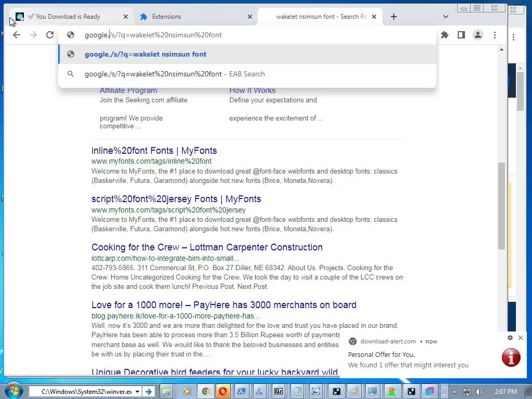Click the page vertical scrollbar thumb

[501, 206]
